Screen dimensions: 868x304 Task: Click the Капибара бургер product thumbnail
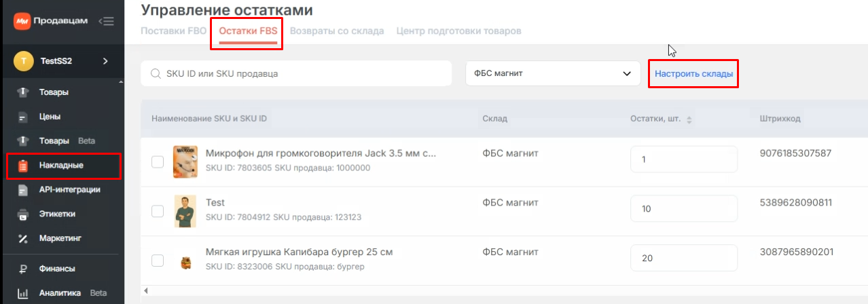(183, 261)
